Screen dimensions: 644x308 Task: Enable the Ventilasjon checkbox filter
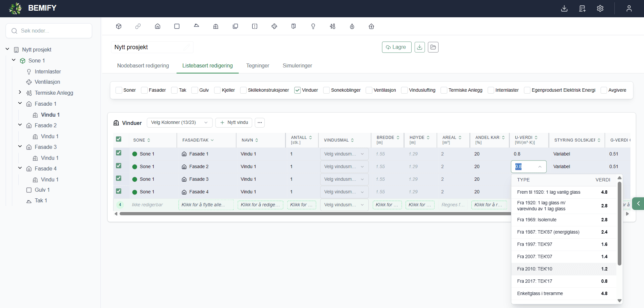[x=369, y=90]
